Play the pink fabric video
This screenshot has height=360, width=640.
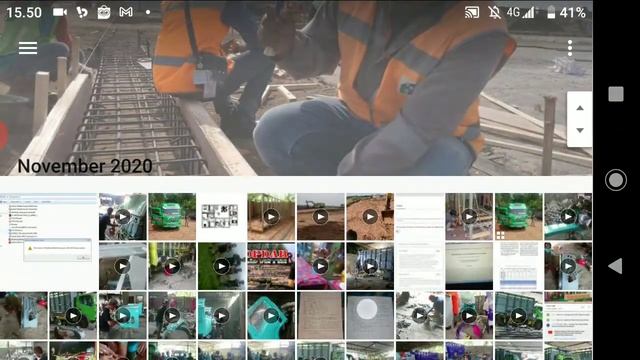pos(320,266)
